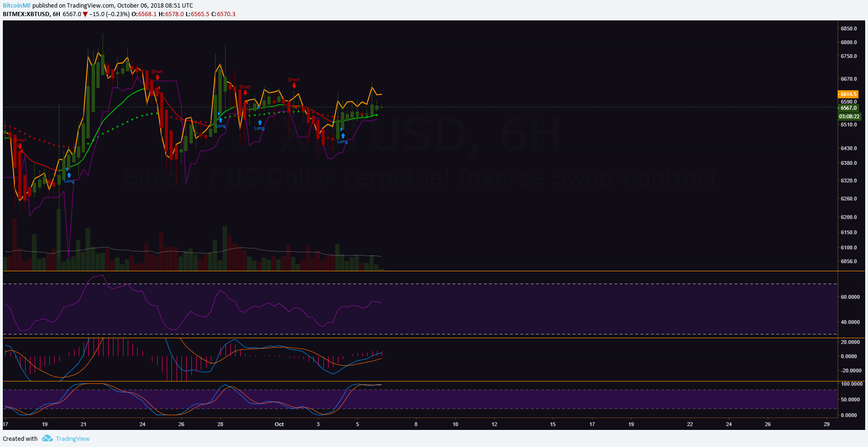Click the 6200.0 price axis label
Screen dimensions: 868x447
pyautogui.click(x=849, y=217)
